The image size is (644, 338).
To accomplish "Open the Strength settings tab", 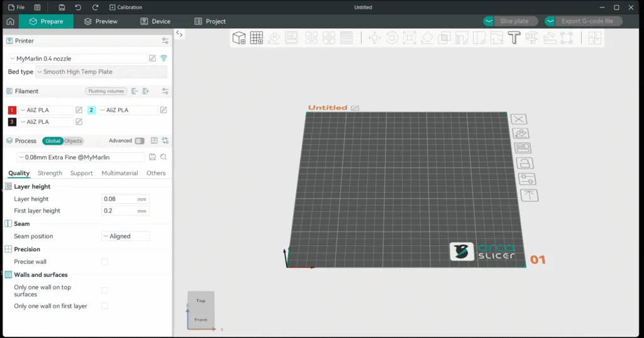I will coord(50,173).
